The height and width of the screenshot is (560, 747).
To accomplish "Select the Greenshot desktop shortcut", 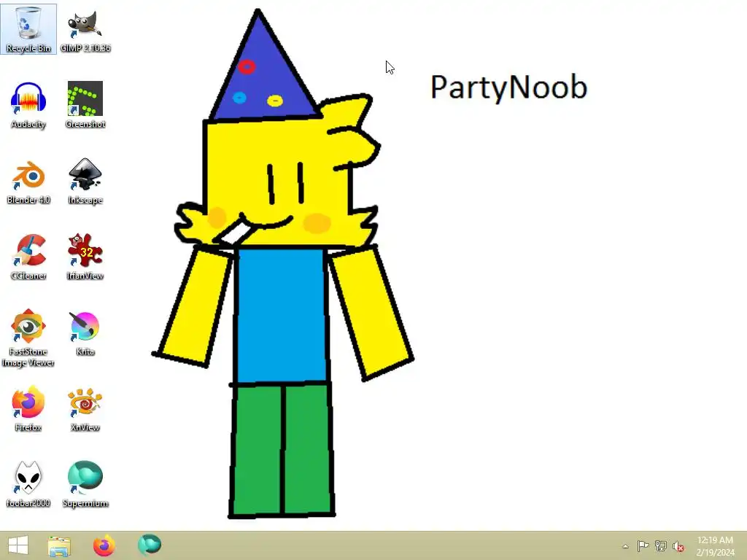I will click(85, 105).
